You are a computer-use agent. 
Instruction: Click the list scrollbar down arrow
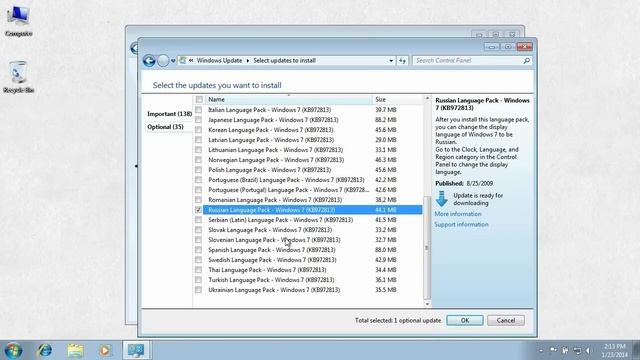click(427, 304)
